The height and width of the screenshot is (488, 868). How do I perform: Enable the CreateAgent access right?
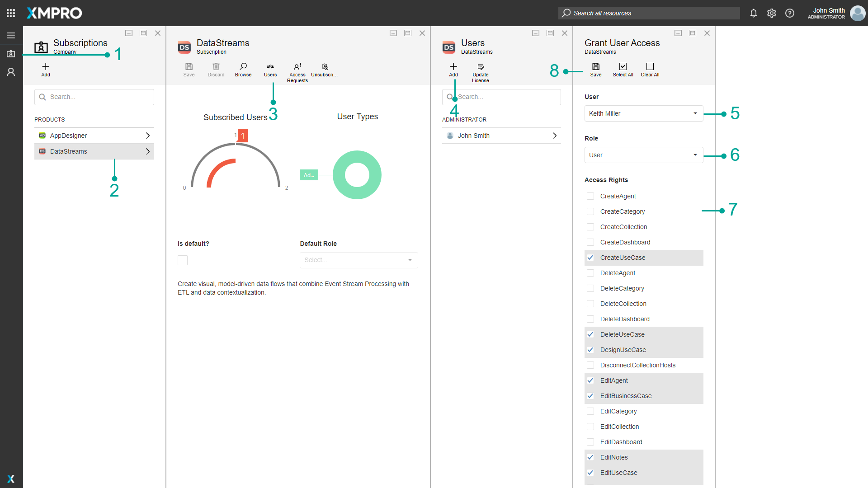[590, 196]
